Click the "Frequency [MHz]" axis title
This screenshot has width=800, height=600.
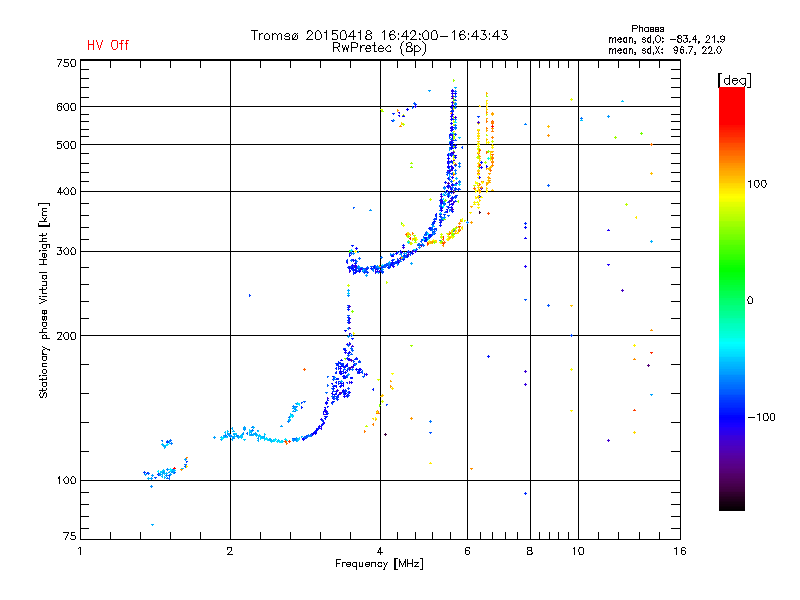[x=379, y=564]
